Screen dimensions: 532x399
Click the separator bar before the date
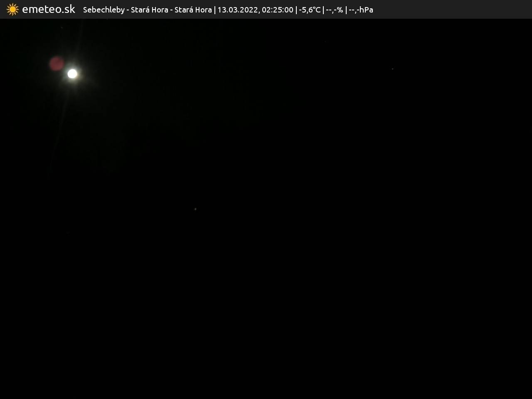(x=214, y=10)
